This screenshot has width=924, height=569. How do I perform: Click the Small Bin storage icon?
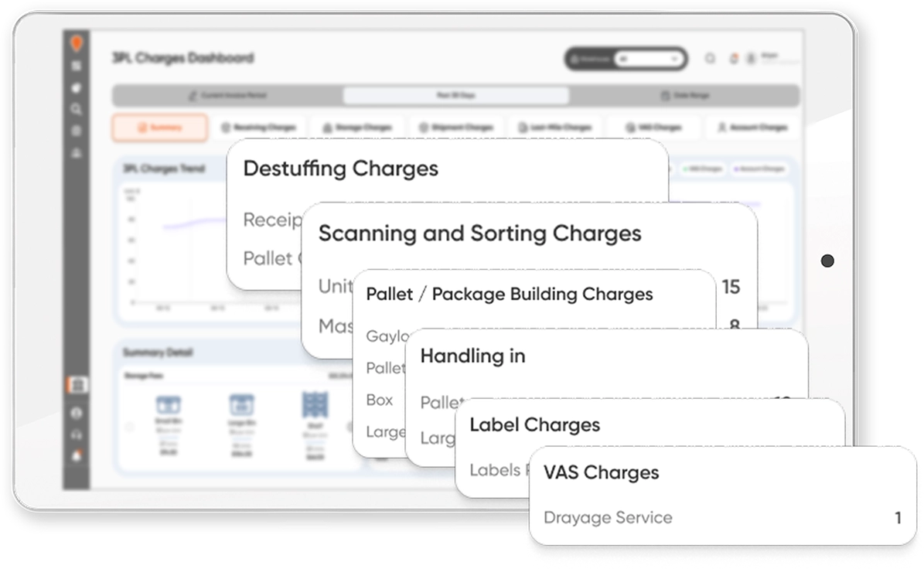pos(169,404)
